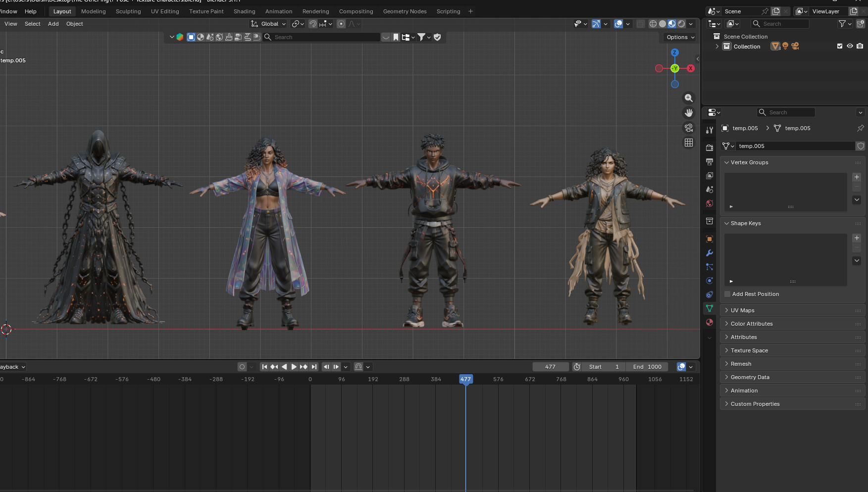
Task: Switch to rendered viewport shading
Action: [681, 24]
